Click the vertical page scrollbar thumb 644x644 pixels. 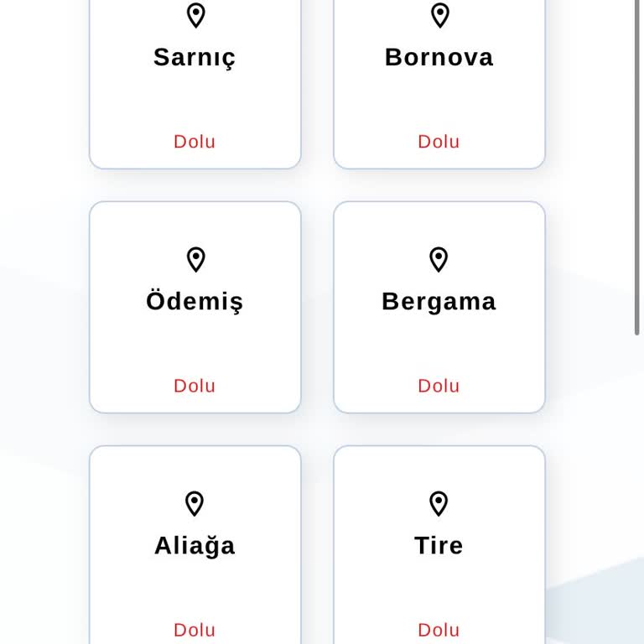pyautogui.click(x=637, y=168)
